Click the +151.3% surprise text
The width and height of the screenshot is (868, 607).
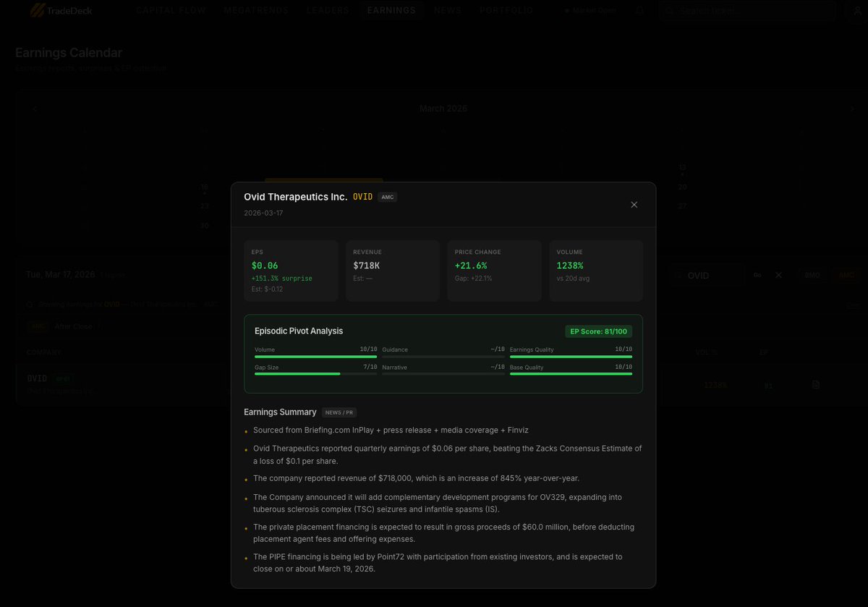pyautogui.click(x=281, y=279)
